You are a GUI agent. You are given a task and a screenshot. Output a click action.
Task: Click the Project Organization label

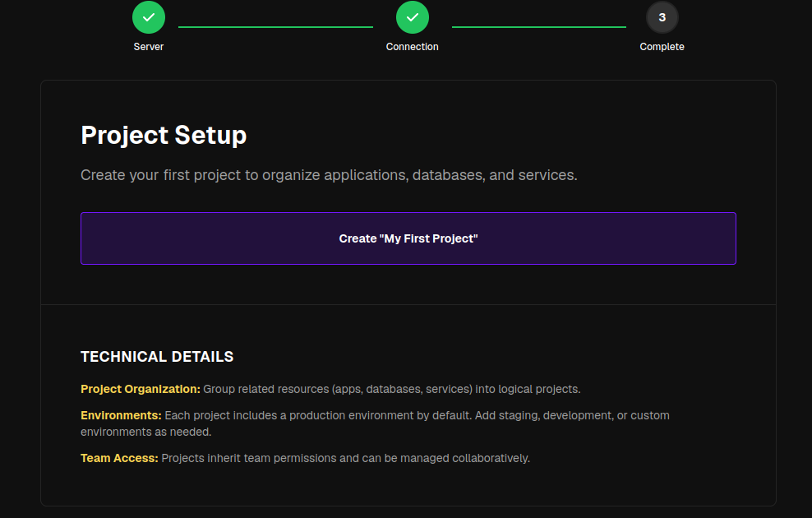coord(141,389)
